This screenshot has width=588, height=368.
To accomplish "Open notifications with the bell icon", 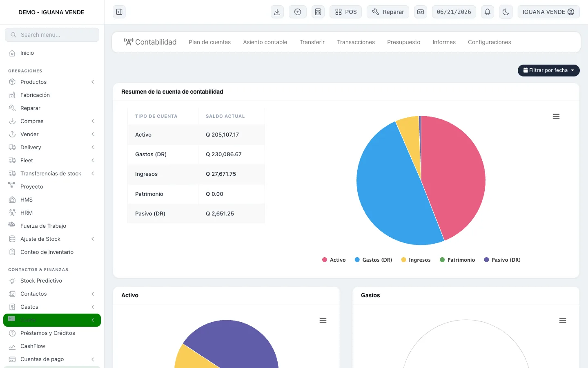I will click(x=488, y=12).
